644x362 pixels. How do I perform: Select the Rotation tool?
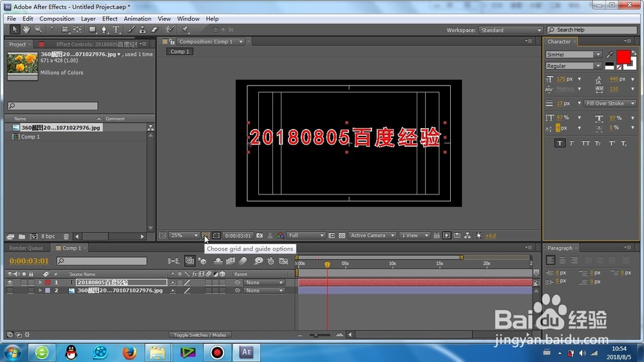[53, 30]
